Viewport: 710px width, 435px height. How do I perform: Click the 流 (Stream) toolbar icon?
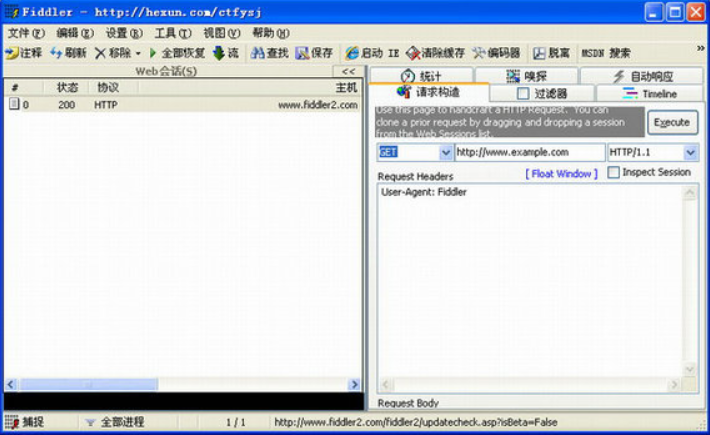tap(218, 53)
